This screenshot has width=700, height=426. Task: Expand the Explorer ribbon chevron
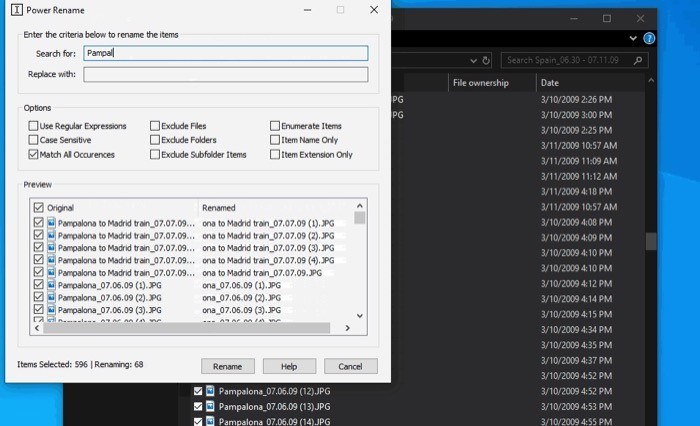[633, 38]
